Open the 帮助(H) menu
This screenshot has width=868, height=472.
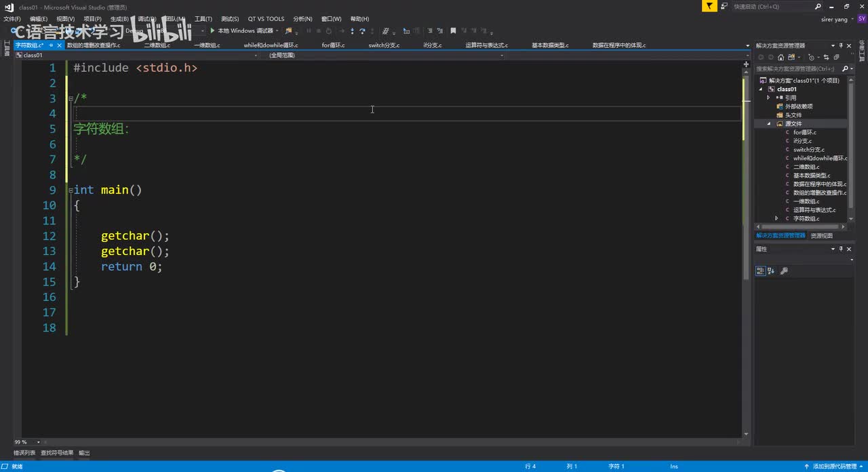click(359, 19)
